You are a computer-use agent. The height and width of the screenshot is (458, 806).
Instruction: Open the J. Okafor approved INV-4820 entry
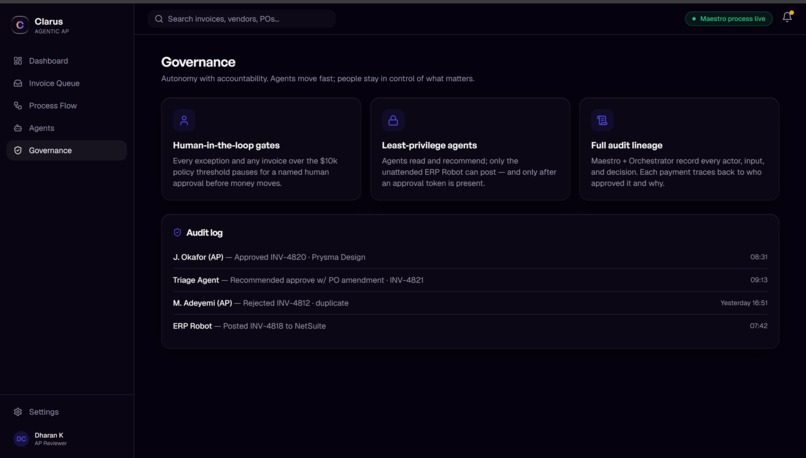470,257
